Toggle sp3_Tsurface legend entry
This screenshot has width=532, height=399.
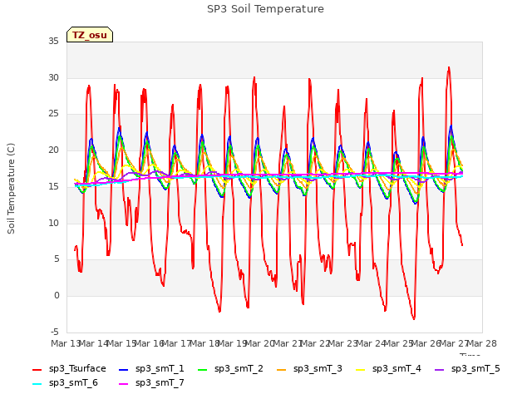click(x=69, y=369)
